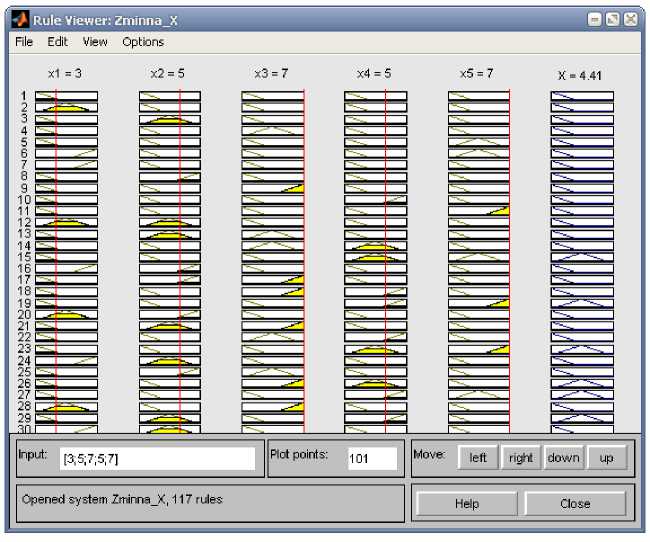Select rule number 12 label
The image size is (650, 542).
point(22,222)
